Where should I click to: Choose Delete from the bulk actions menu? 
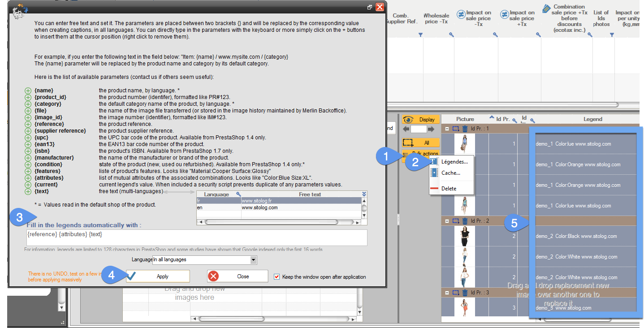449,189
